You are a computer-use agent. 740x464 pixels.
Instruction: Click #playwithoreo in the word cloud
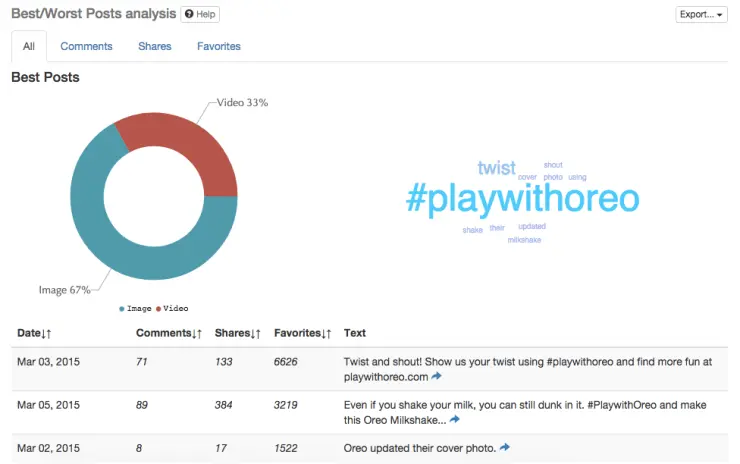click(522, 199)
